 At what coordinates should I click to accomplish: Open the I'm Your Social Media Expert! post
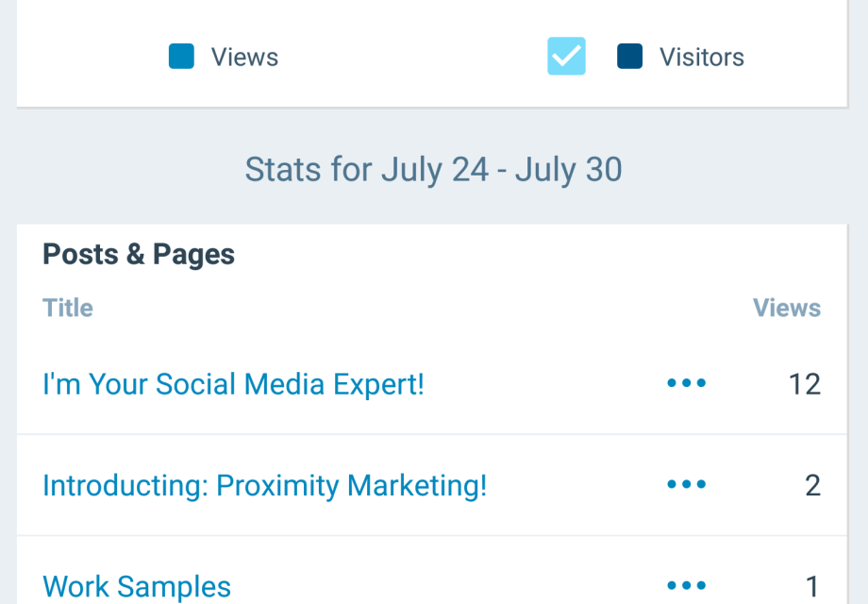233,384
